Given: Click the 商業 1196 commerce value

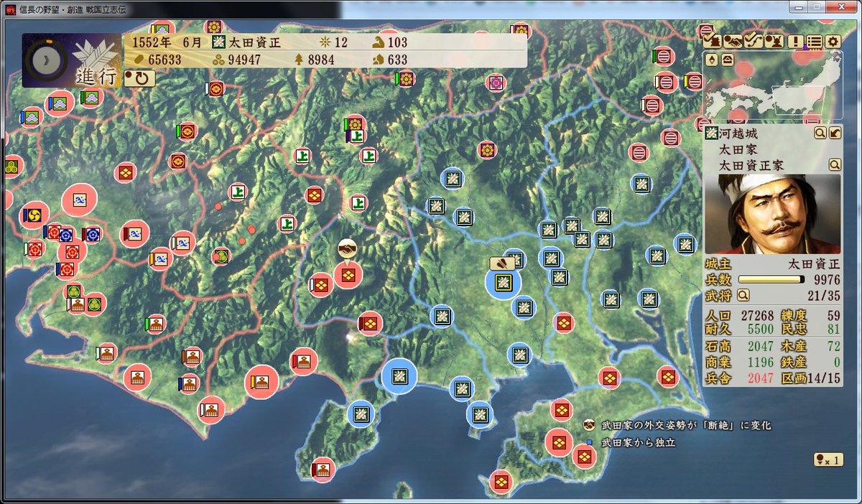Looking at the screenshot, I should pyautogui.click(x=761, y=363).
